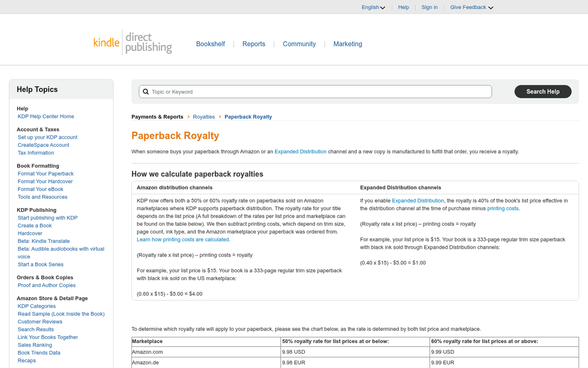
Task: Open the Beta: Kindle Translate topic
Action: click(44, 241)
